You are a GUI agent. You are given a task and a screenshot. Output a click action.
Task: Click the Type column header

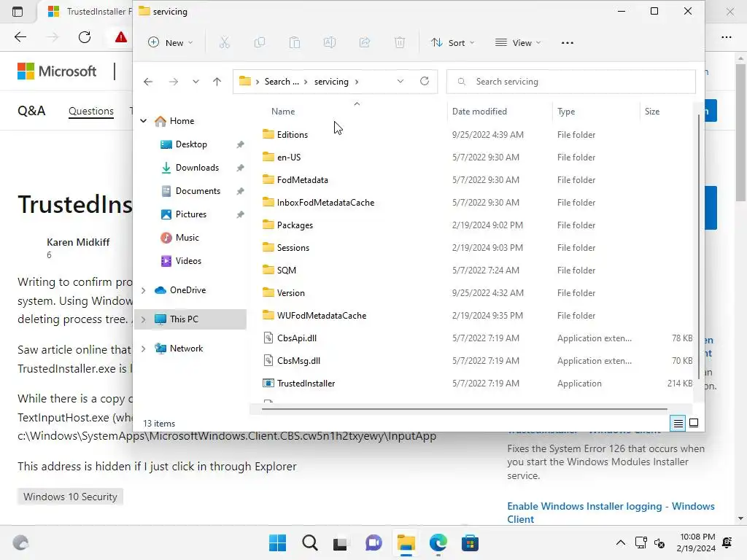pos(566,112)
